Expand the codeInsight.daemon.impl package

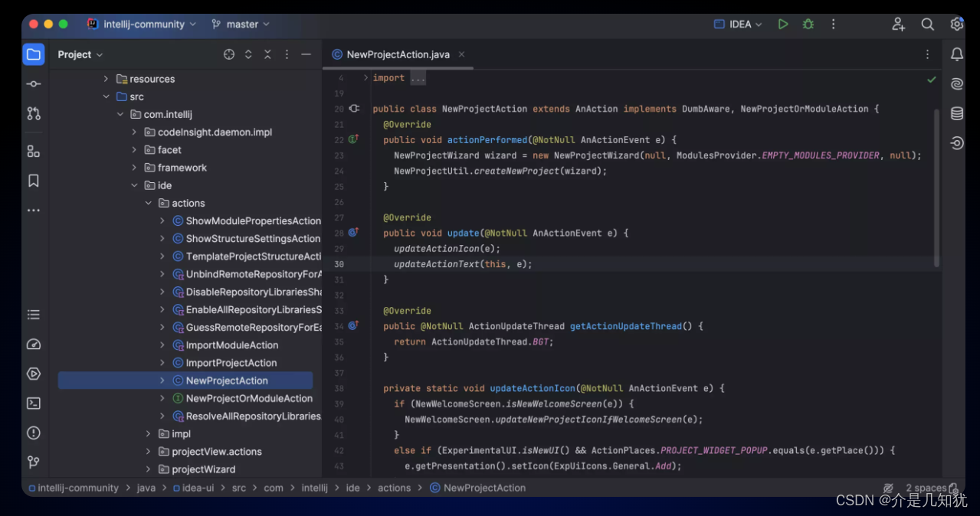[x=134, y=132]
